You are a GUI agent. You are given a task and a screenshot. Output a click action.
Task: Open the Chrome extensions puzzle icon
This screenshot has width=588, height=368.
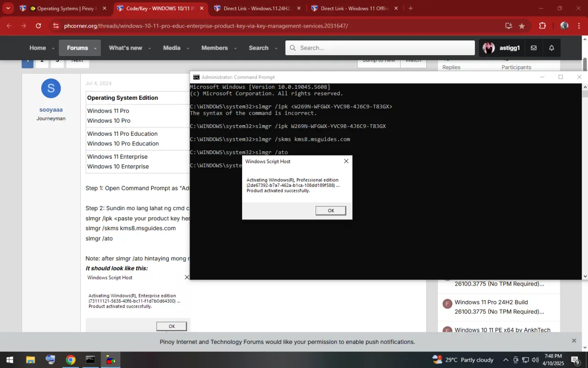[x=543, y=26]
